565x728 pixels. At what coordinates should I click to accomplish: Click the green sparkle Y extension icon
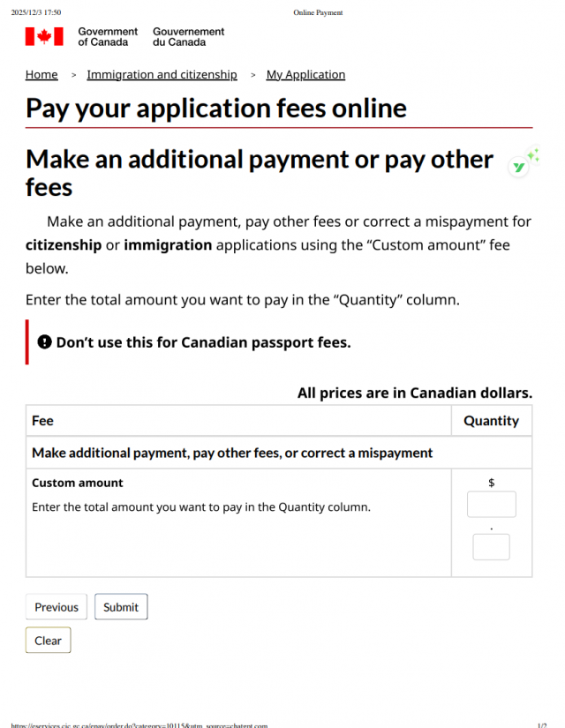pos(520,166)
